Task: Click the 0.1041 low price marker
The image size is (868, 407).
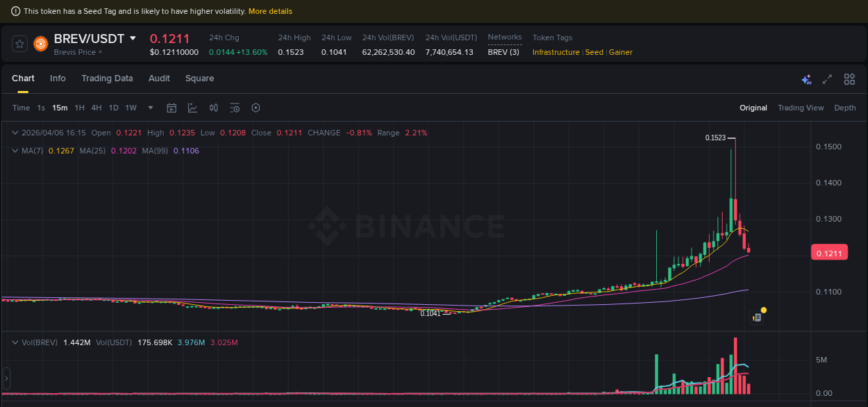Action: click(x=431, y=313)
